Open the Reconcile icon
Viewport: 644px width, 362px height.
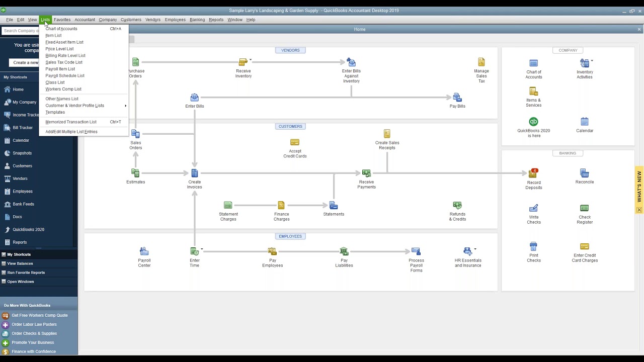click(584, 173)
